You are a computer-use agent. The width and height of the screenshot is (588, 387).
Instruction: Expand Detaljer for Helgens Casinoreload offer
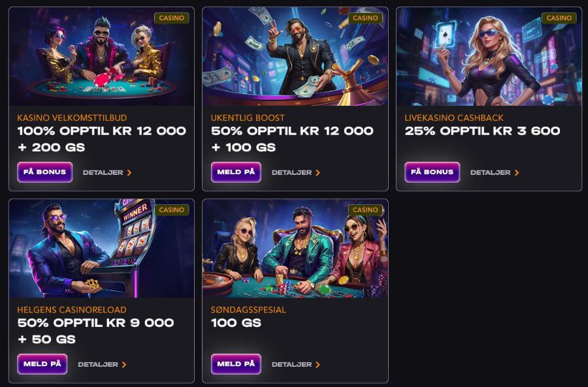[98, 364]
